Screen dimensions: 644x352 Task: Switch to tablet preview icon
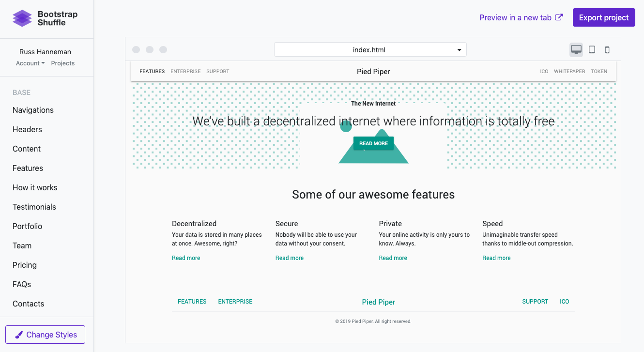point(592,49)
